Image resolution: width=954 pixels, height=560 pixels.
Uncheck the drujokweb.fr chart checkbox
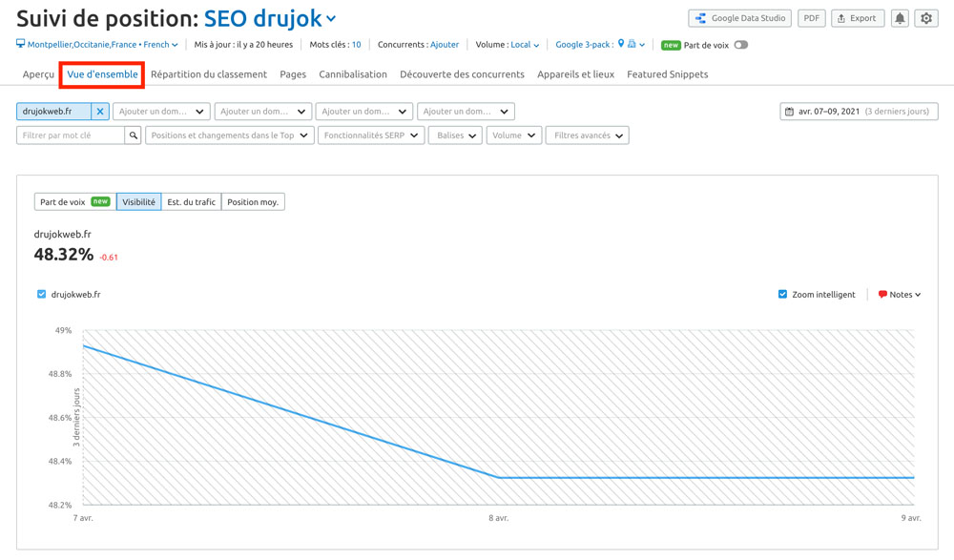[41, 295]
